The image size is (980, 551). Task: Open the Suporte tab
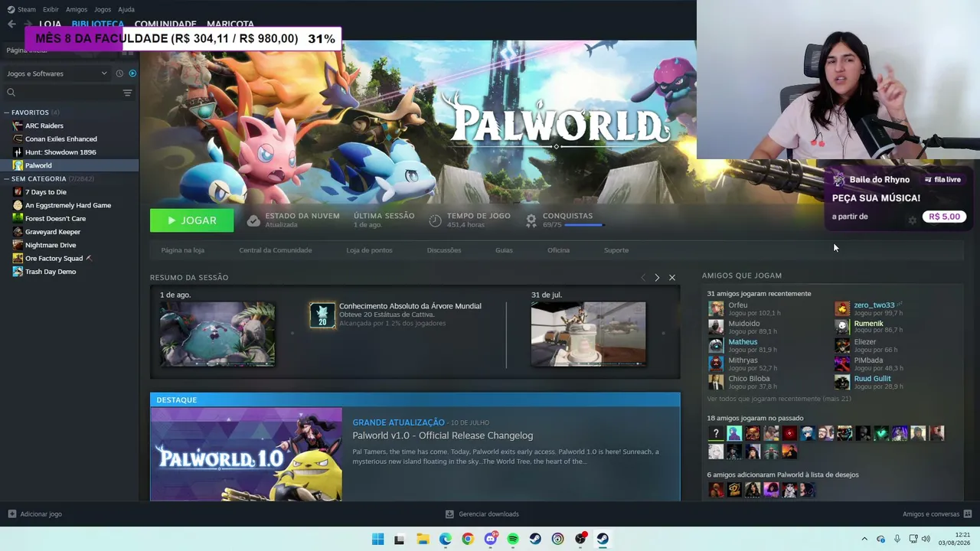pos(616,250)
